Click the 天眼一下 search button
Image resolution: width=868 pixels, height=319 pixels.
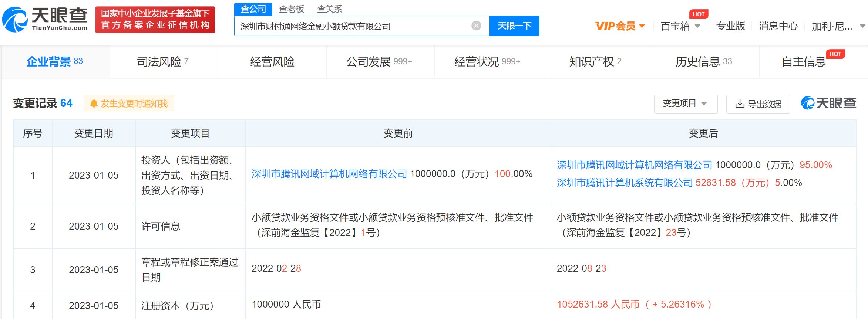[x=514, y=26]
